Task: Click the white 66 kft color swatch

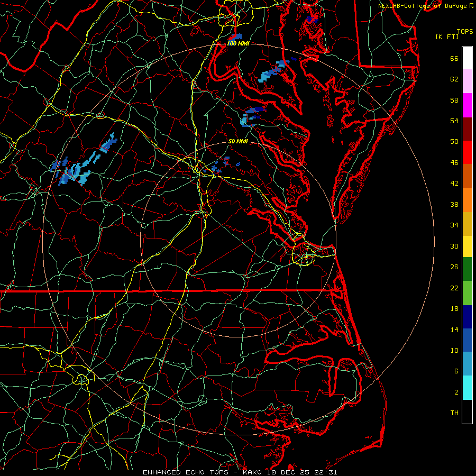Action: [x=467, y=58]
